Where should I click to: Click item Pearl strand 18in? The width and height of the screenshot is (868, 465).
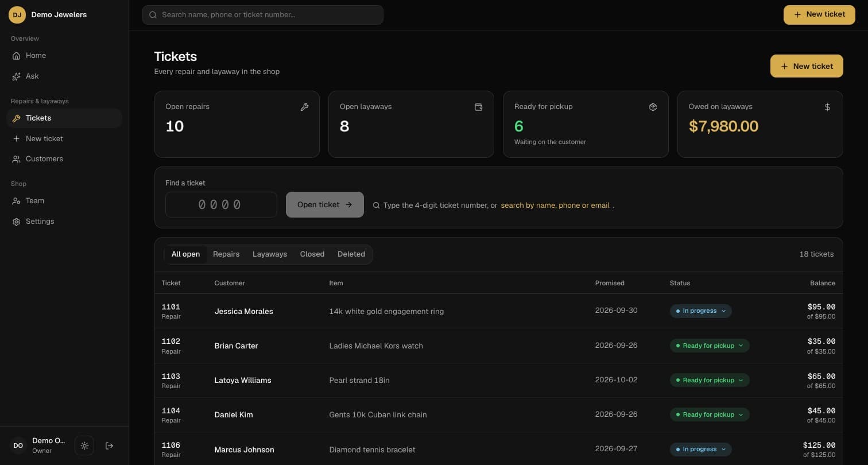(359, 381)
